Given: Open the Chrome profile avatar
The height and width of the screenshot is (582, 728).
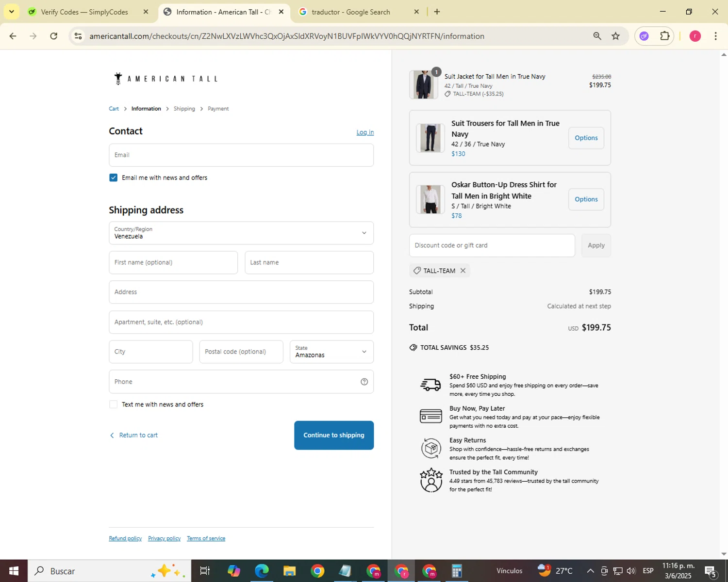Looking at the screenshot, I should point(695,36).
